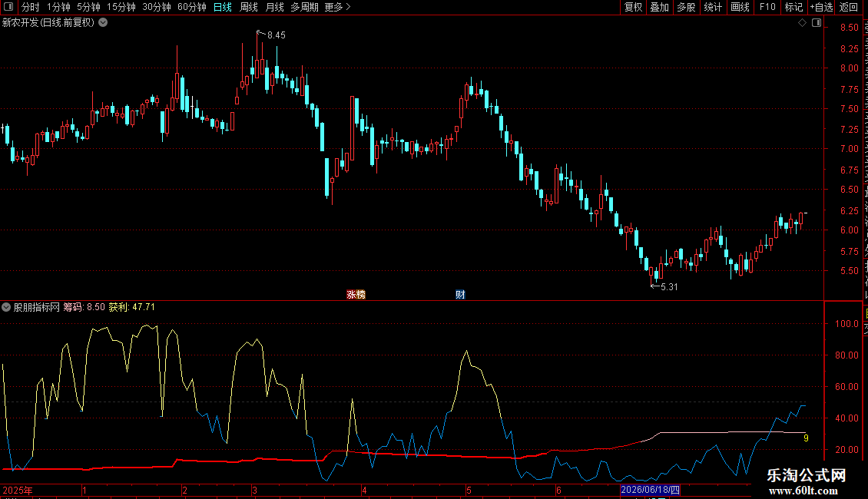Click the 涨榜 event marker
Viewport: 868px width, 499px height.
(x=356, y=295)
